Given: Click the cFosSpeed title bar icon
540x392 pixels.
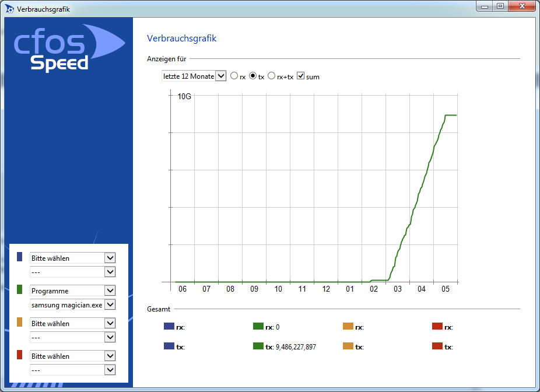Looking at the screenshot, I should (10, 9).
